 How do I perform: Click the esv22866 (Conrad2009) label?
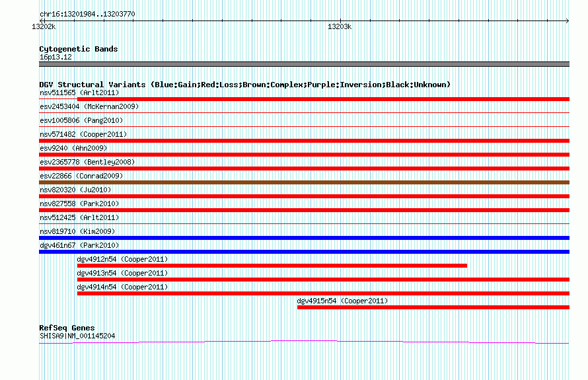click(x=81, y=176)
